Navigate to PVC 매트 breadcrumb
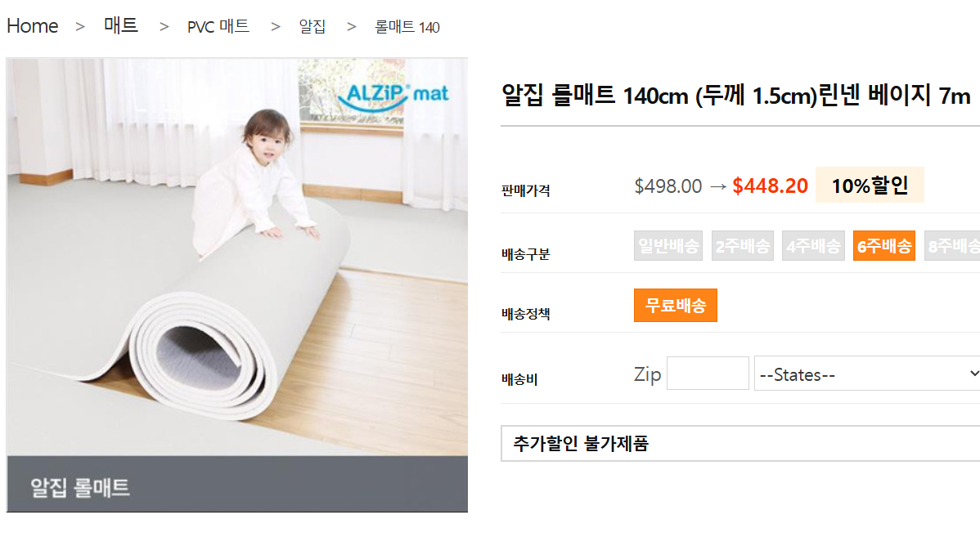Viewport: 980px width, 546px height. (x=218, y=27)
